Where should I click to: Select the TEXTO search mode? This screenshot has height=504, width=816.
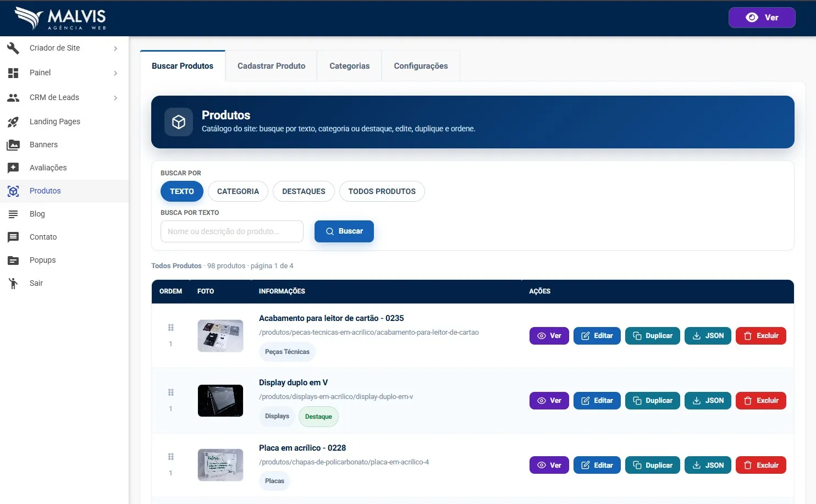[x=182, y=191]
